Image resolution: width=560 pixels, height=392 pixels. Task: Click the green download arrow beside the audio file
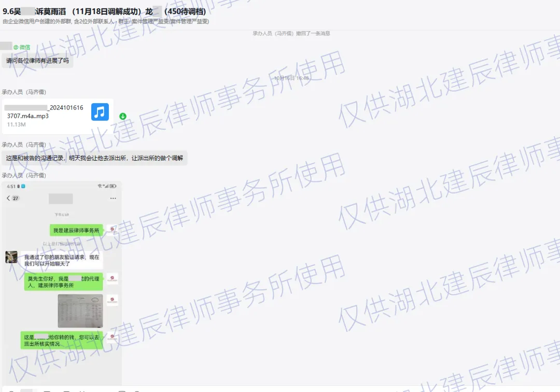pyautogui.click(x=122, y=116)
